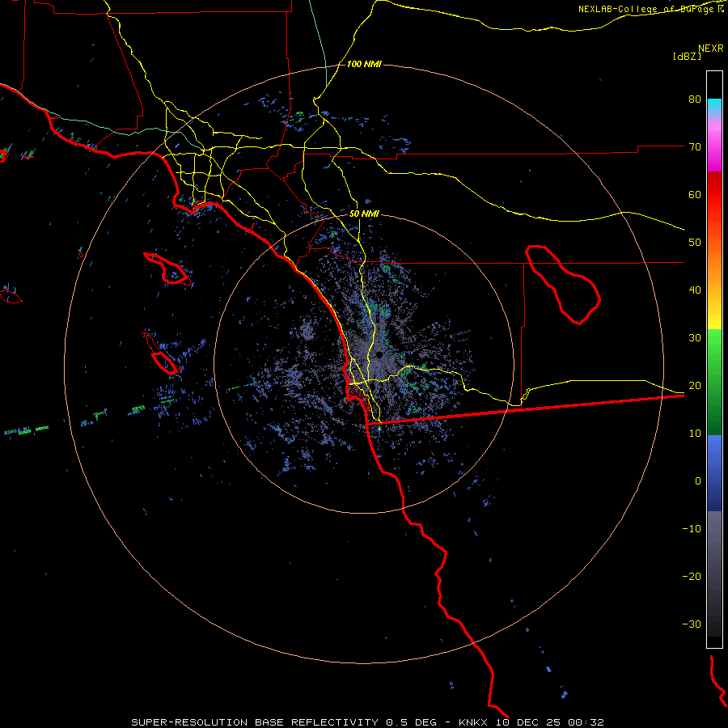Click the 0 dBZ scale value
Viewport: 728px width, 728px height.
698,481
